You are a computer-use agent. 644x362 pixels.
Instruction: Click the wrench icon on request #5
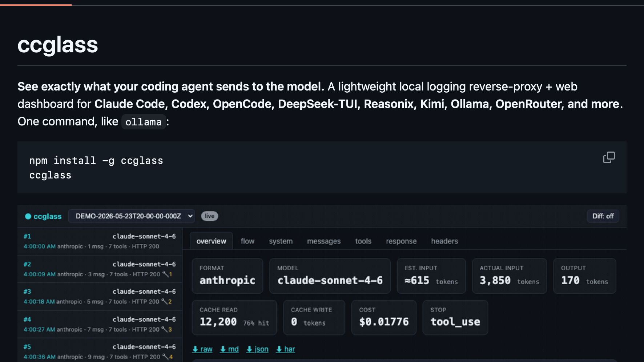[x=165, y=357]
